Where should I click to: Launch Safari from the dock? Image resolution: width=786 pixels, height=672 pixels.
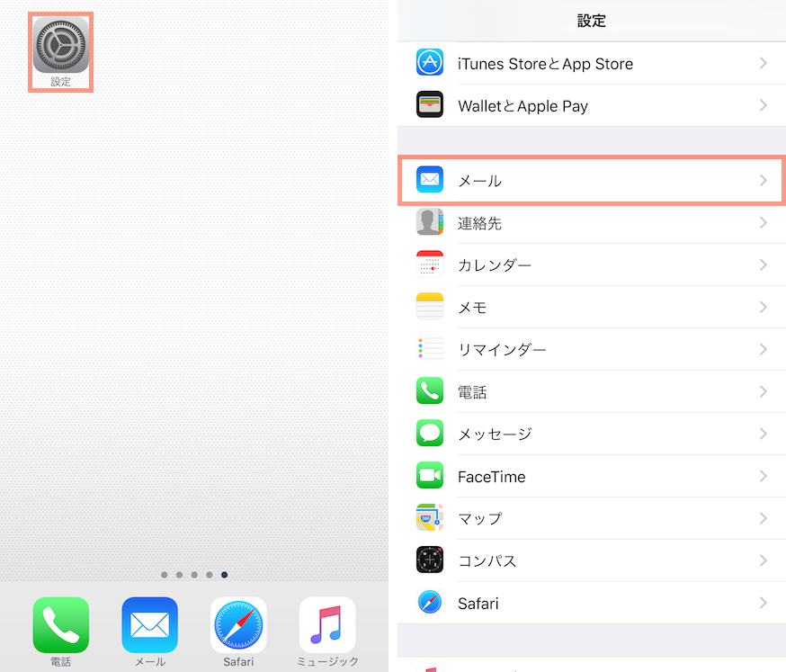238,625
